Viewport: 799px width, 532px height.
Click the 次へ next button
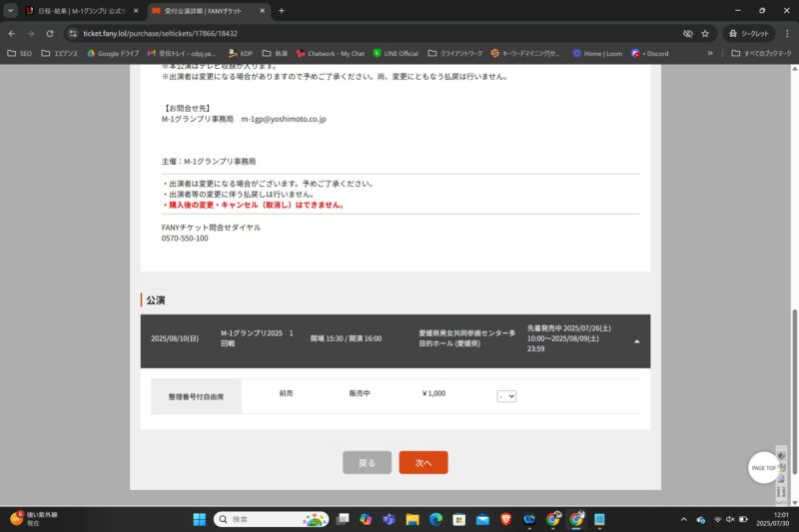tap(423, 463)
